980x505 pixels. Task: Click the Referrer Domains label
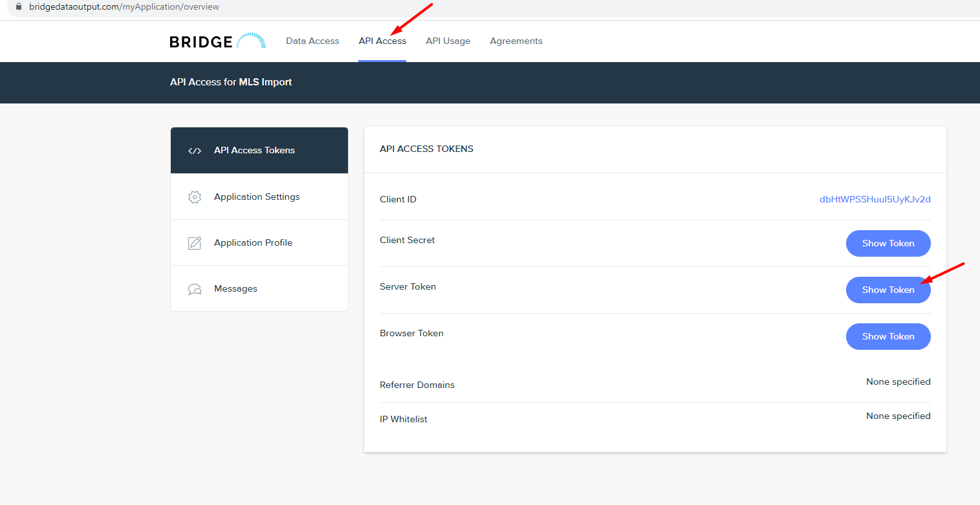click(x=417, y=385)
